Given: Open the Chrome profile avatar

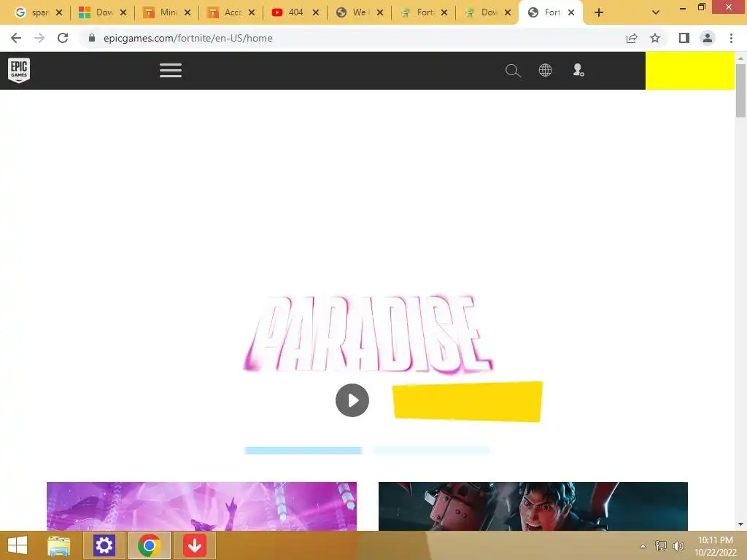Looking at the screenshot, I should pos(708,38).
